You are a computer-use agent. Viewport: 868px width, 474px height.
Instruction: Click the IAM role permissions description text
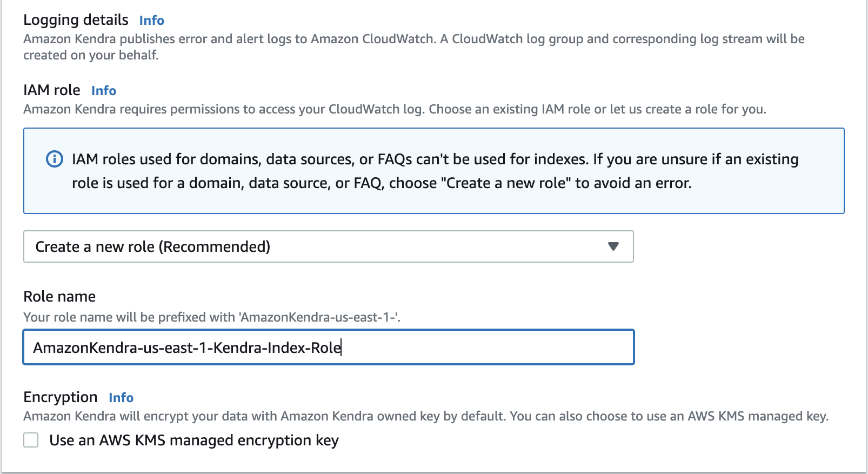point(395,109)
